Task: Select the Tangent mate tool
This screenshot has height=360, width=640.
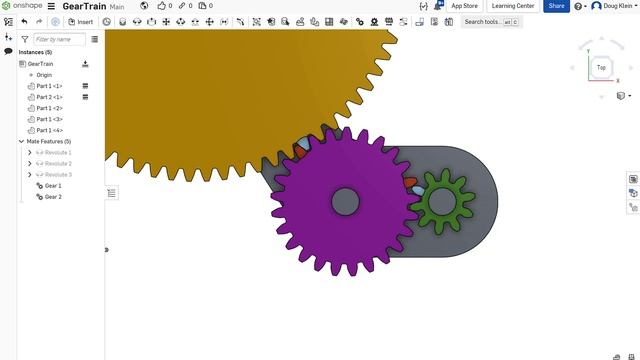Action: pos(240,22)
